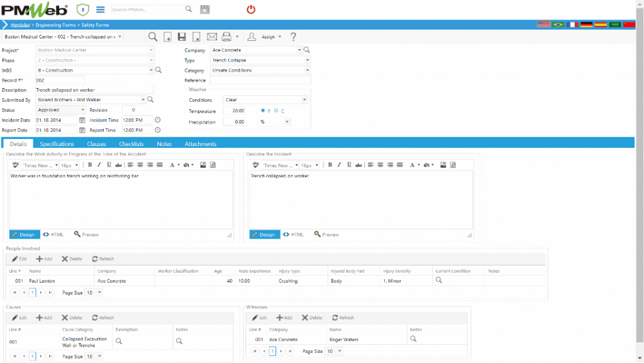The height and width of the screenshot is (363, 644).
Task: Click spell check icon in Incident editor
Action: 255,165
